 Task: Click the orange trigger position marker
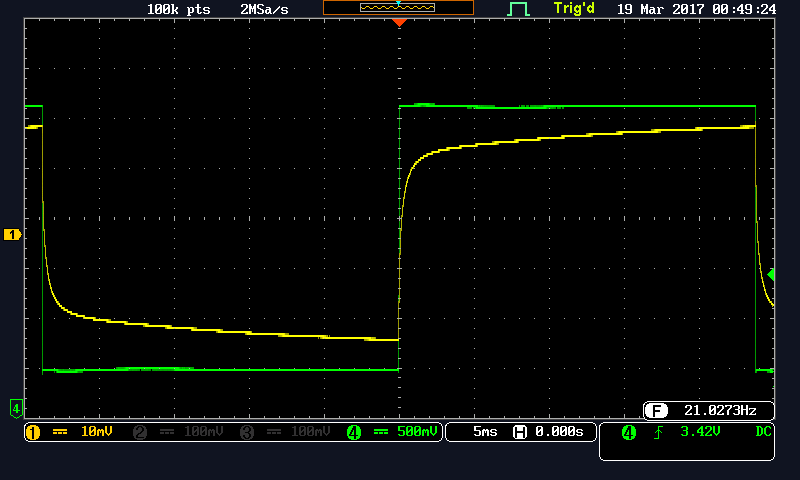coord(399,22)
